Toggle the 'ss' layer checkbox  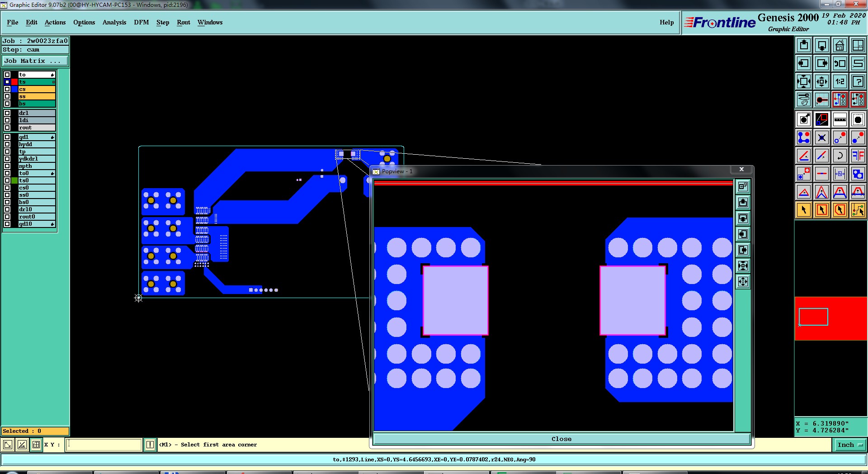[x=7, y=96]
